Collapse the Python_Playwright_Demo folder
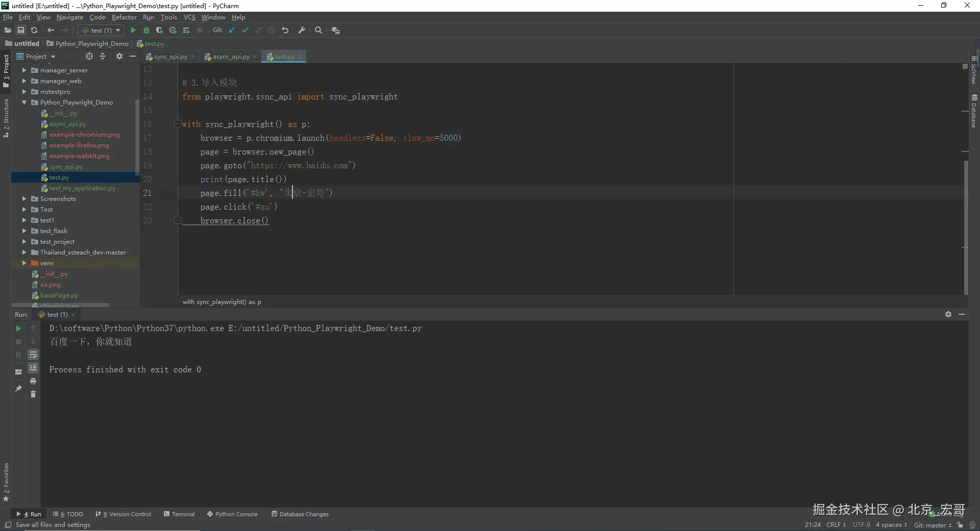 point(24,103)
